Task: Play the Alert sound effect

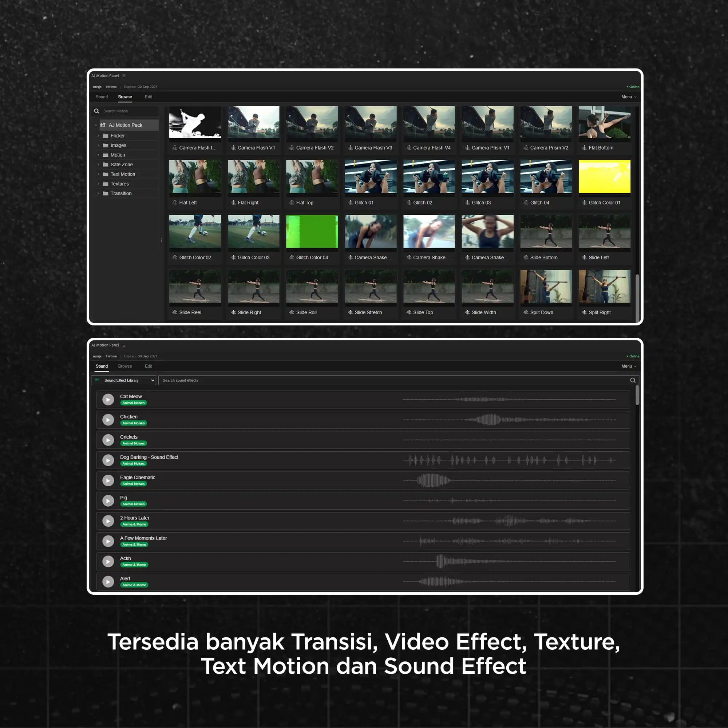Action: pyautogui.click(x=108, y=582)
